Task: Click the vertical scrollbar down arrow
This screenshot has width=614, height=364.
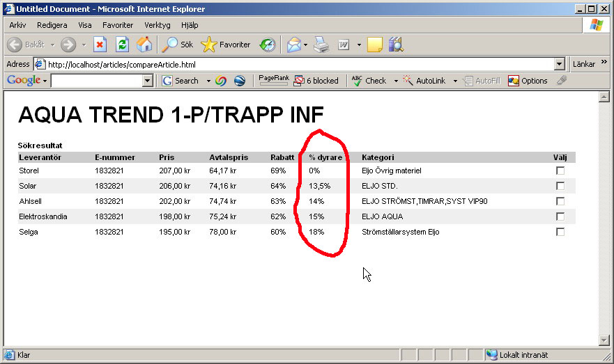Action: (604, 340)
